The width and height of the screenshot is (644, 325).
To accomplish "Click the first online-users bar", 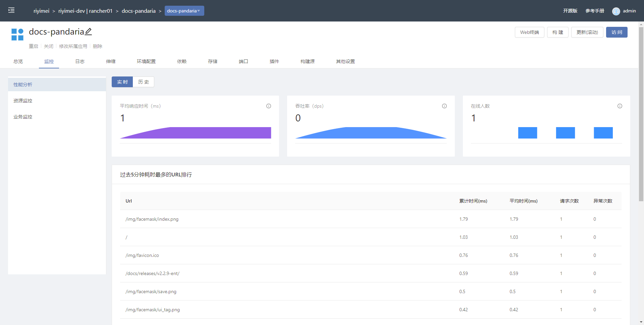I will [x=528, y=133].
